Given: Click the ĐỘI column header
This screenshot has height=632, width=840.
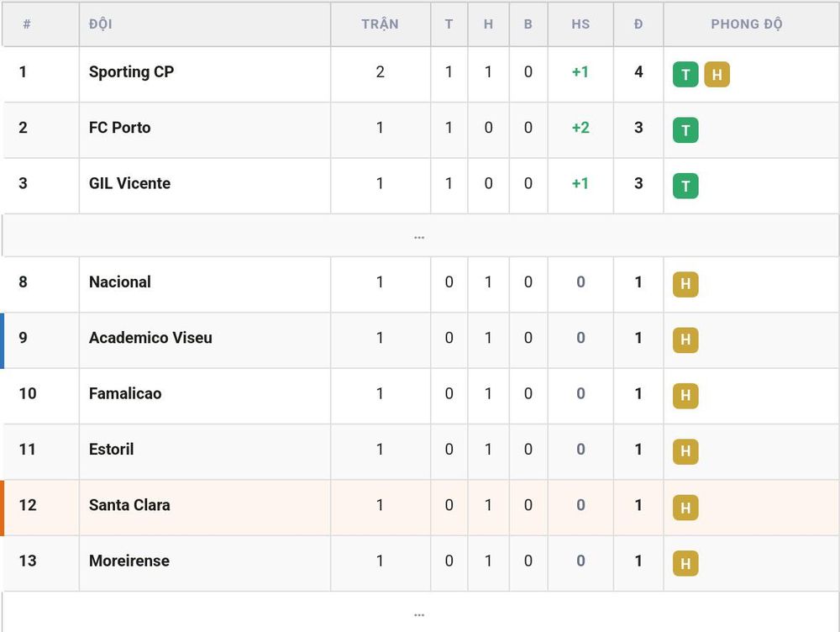Looking at the screenshot, I should click(100, 24).
